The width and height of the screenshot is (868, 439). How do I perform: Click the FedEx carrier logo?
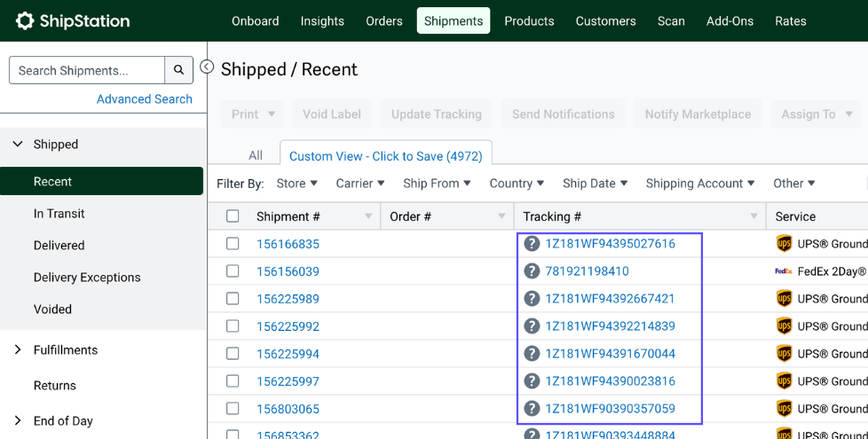tap(783, 271)
